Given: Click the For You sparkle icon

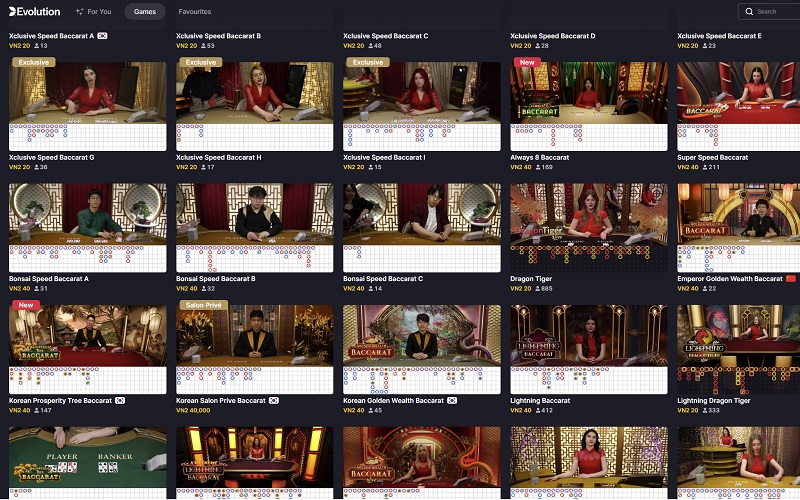Looking at the screenshot, I should click(x=79, y=11).
